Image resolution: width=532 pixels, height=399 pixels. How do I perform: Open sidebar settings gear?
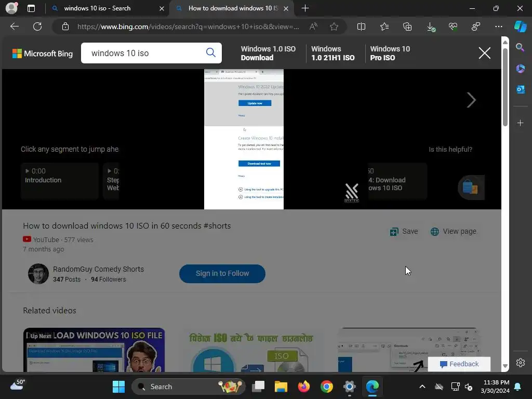[520, 363]
